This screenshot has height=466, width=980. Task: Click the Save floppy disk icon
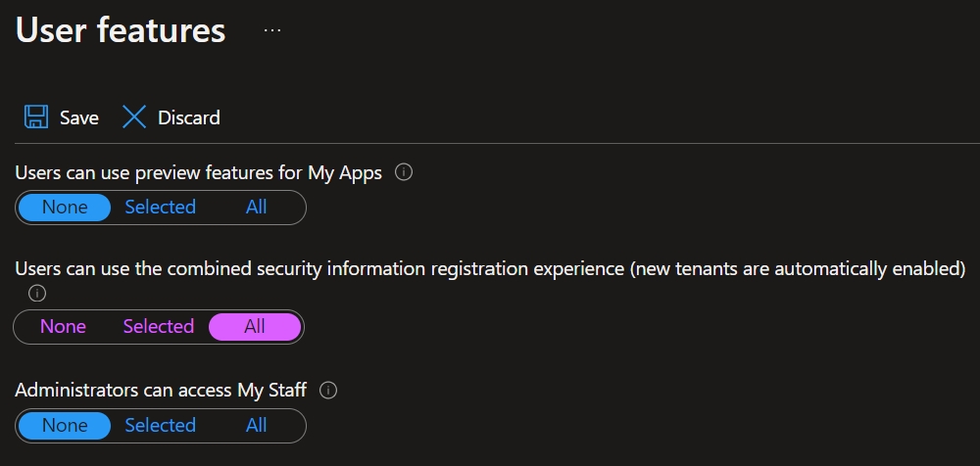(x=36, y=117)
